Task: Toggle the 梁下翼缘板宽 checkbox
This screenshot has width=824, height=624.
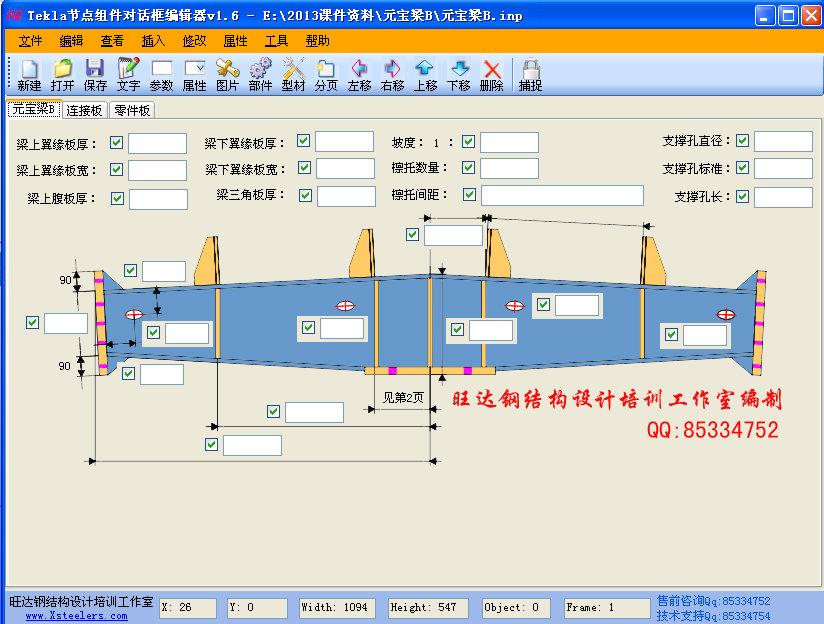Action: click(304, 168)
